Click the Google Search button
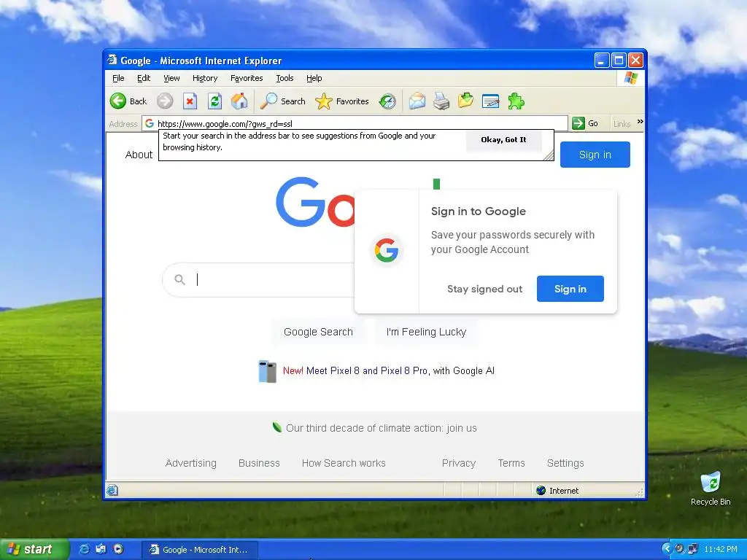The image size is (747, 560). click(x=318, y=332)
